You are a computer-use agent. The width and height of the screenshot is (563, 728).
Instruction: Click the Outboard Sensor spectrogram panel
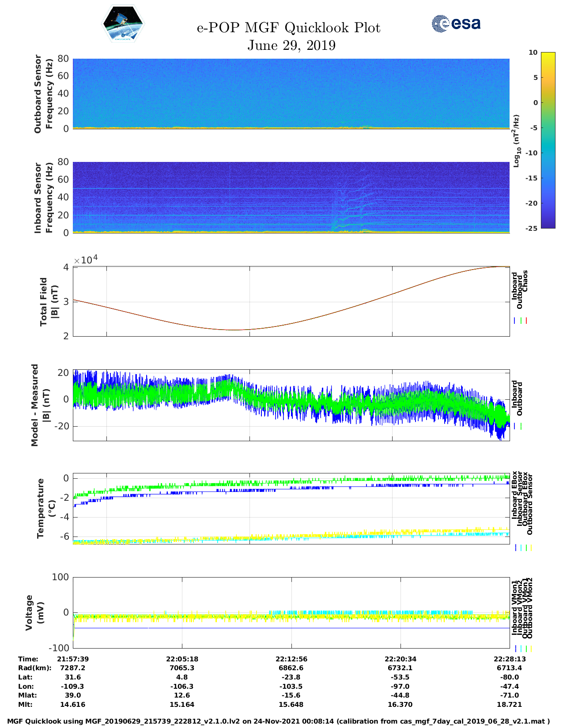291,93
